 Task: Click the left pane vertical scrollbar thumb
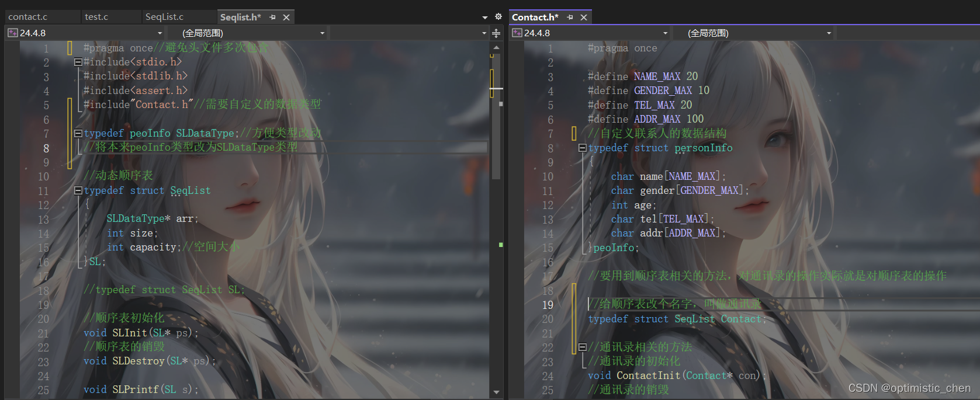click(x=496, y=117)
